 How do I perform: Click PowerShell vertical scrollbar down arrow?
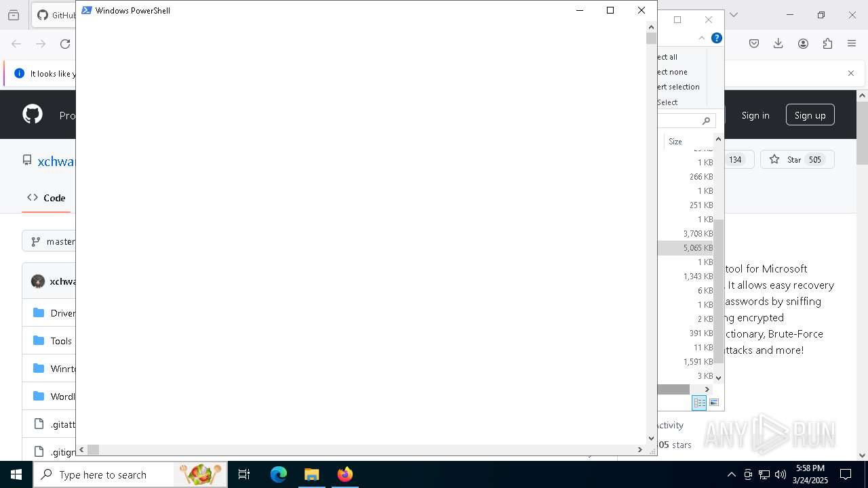pyautogui.click(x=651, y=439)
